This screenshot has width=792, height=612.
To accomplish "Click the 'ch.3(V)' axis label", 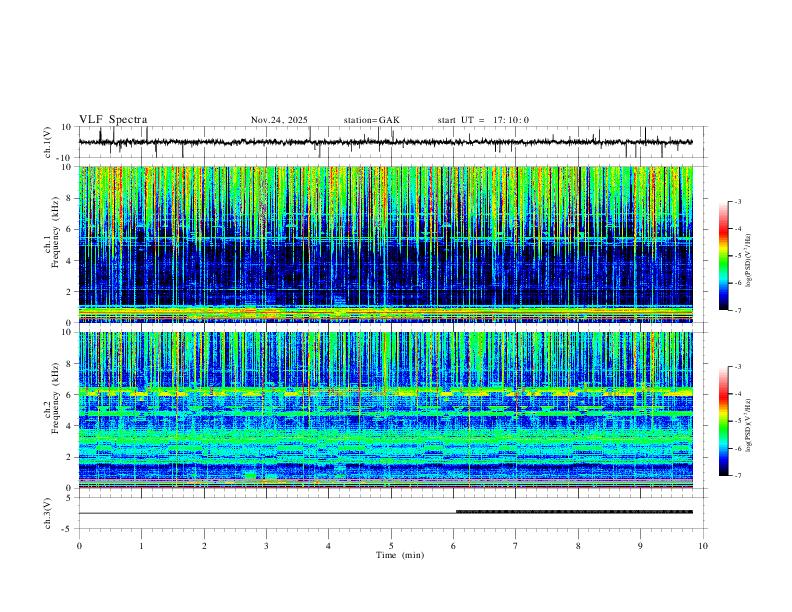I will 48,513.
